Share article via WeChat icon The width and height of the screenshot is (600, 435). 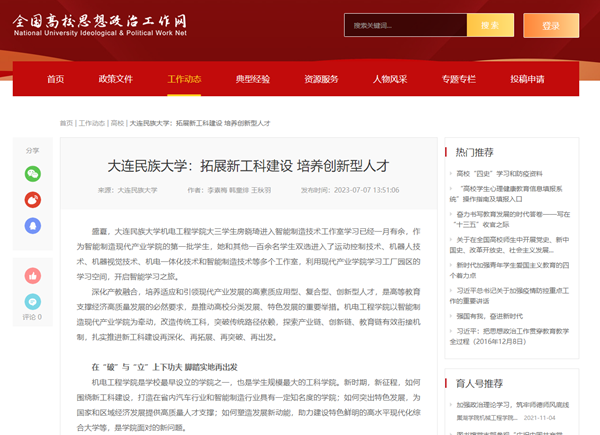(33, 173)
